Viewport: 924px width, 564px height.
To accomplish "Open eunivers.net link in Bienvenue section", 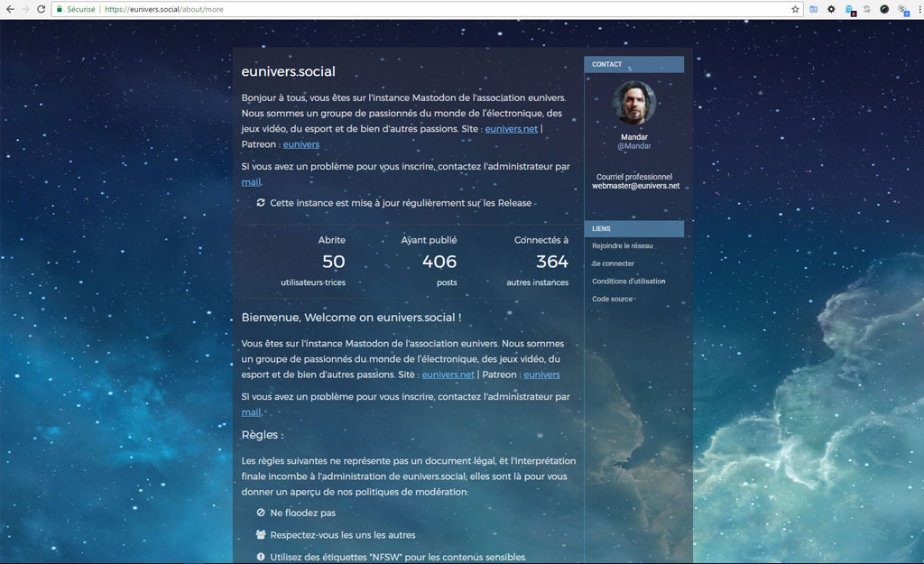I will (448, 374).
